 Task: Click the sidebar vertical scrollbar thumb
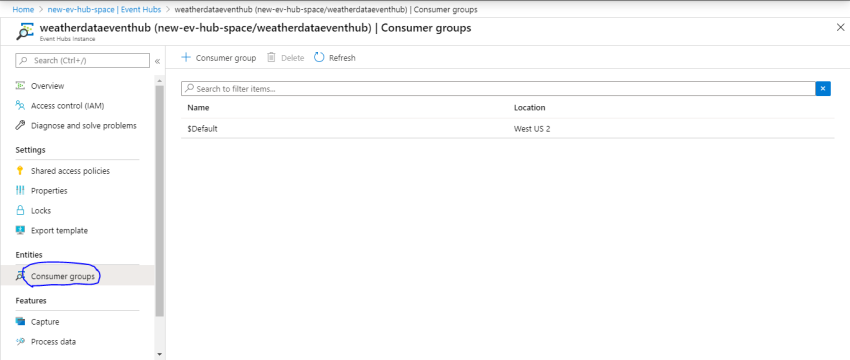coord(159,201)
